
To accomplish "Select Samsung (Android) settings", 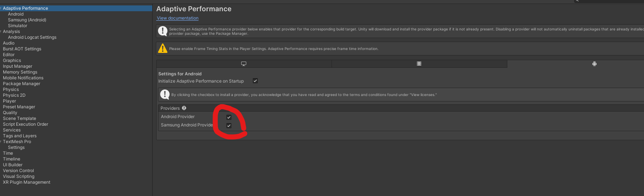I will pos(27,20).
